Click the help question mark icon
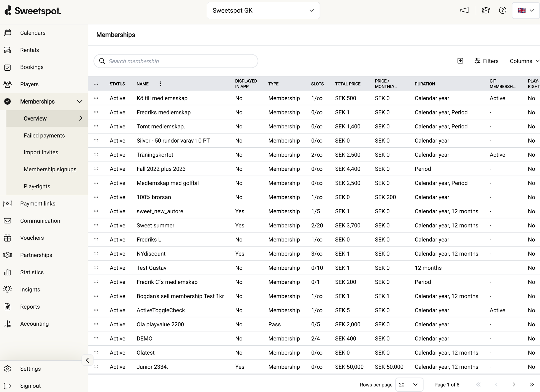 (x=503, y=11)
